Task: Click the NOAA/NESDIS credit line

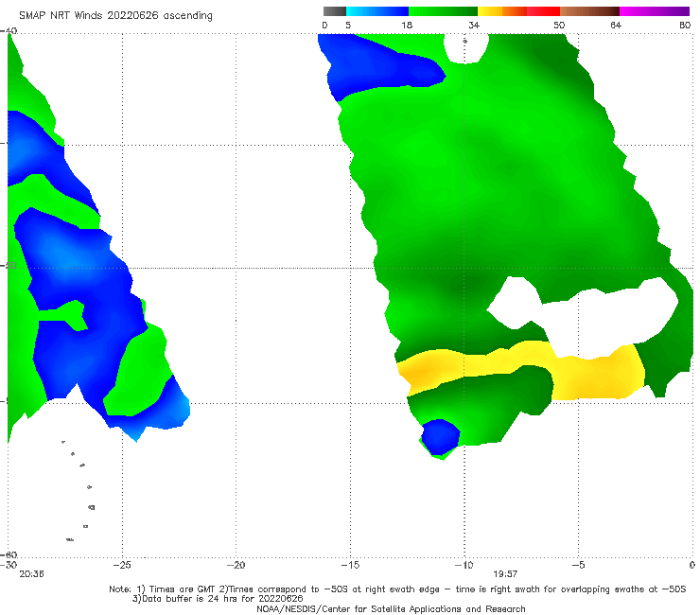Action: [x=391, y=608]
